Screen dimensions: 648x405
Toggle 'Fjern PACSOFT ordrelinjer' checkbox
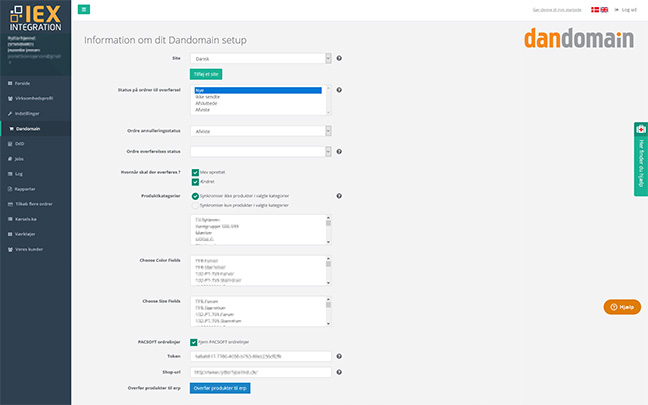193,342
